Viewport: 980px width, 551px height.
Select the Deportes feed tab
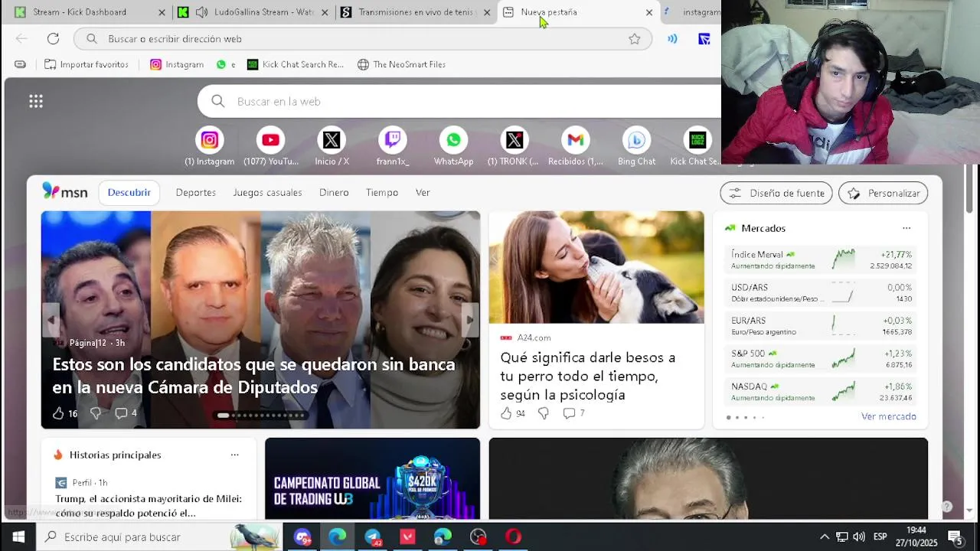(x=196, y=193)
